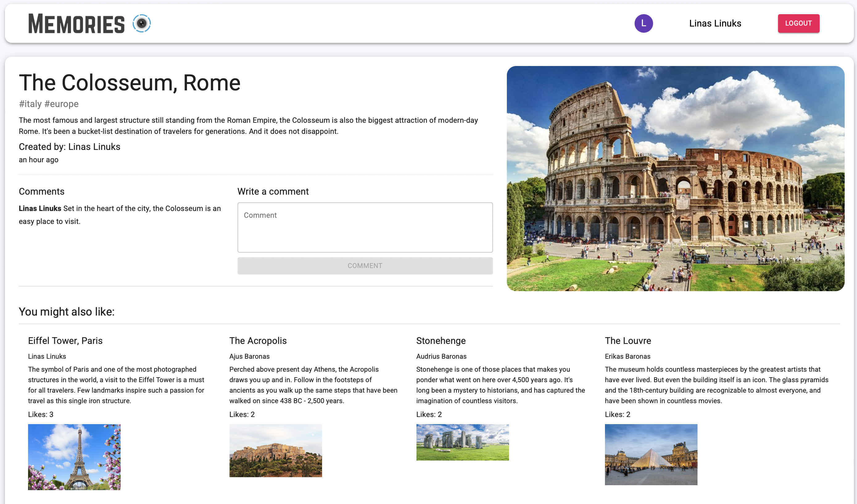Screen dimensions: 857x504
Task: Click the purple L user avatar
Action: 644,23
